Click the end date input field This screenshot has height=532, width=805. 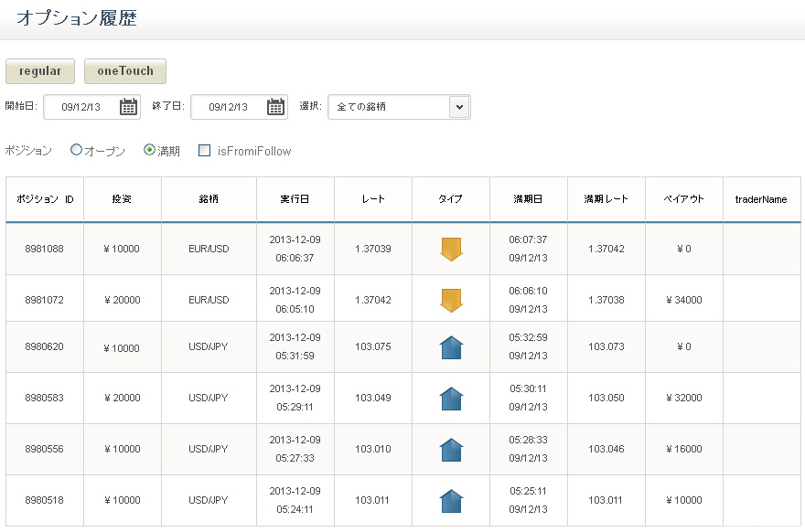pyautogui.click(x=240, y=107)
